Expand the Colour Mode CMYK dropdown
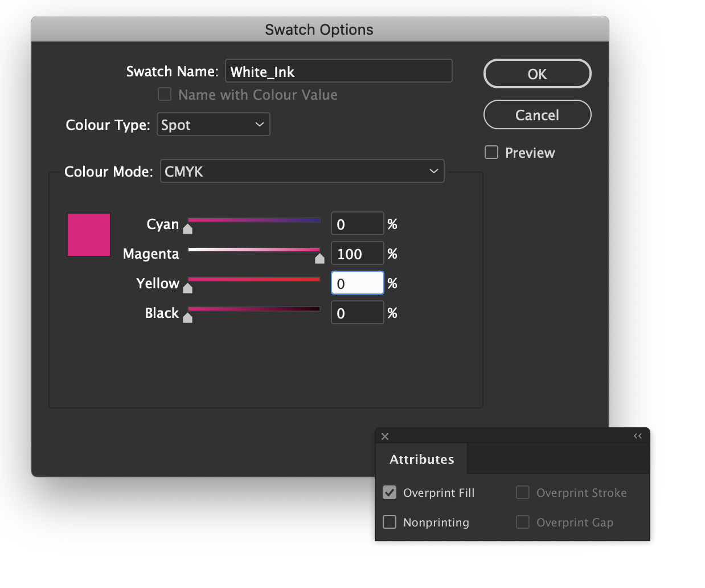Viewport: 705px width, 588px height. (302, 171)
